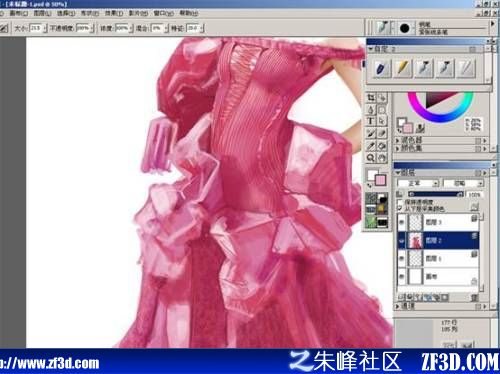Viewport: 500px width, 374px height.
Task: Select the Crop tool in toolbox
Action: [x=371, y=98]
